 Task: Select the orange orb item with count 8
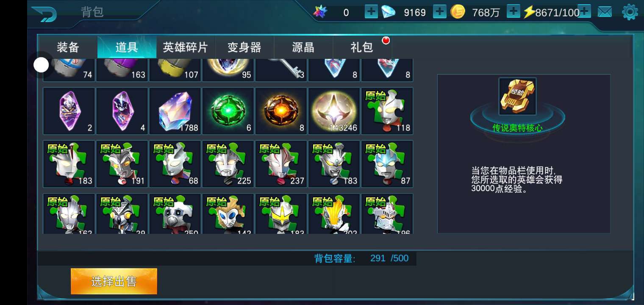281,111
